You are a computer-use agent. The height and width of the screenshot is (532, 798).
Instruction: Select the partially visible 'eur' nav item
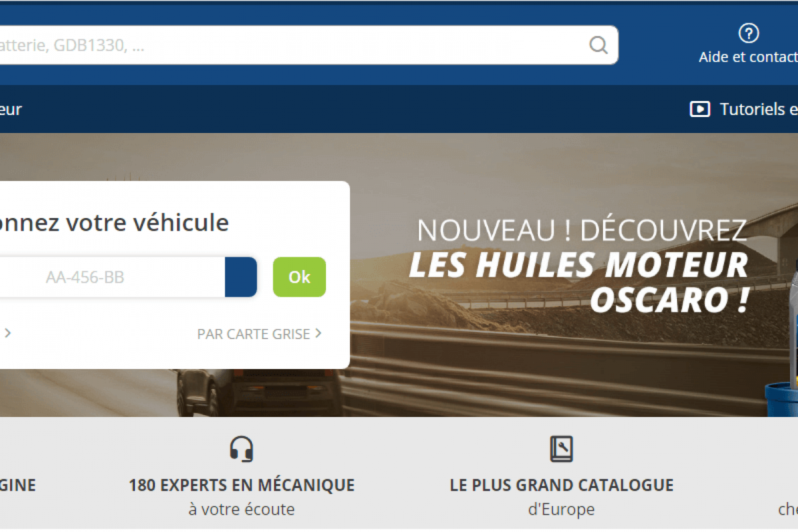pos(11,109)
